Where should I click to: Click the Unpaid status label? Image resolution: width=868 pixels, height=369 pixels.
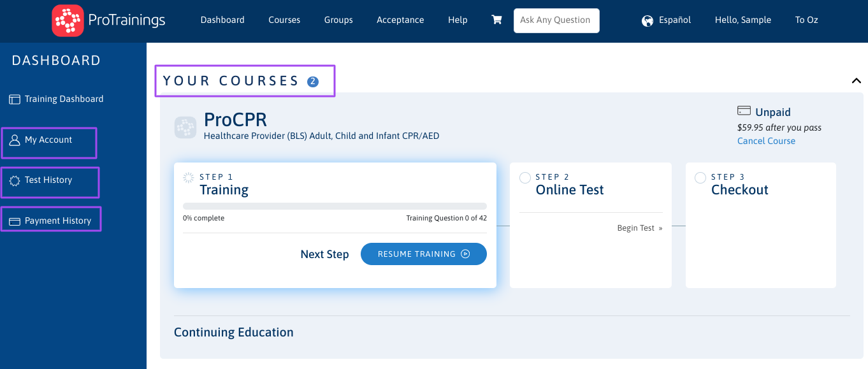773,112
